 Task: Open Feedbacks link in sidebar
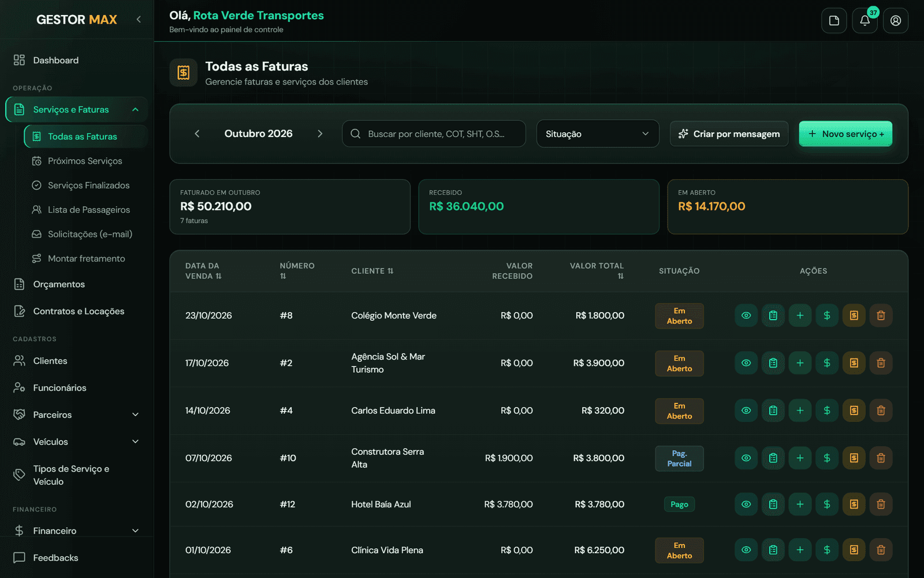point(77,558)
